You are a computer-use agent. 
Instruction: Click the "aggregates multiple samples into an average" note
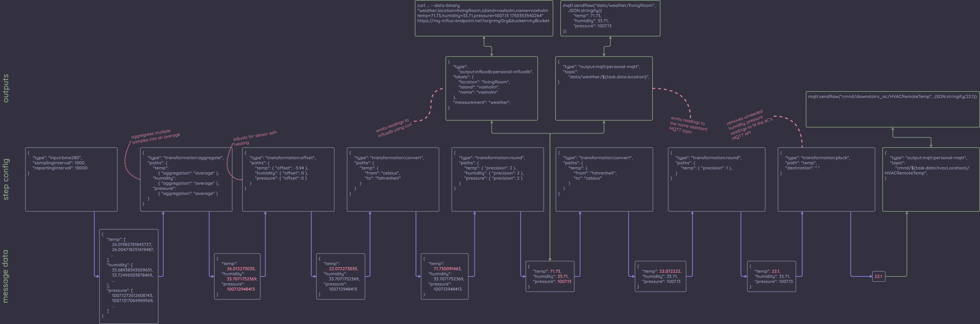click(x=155, y=136)
